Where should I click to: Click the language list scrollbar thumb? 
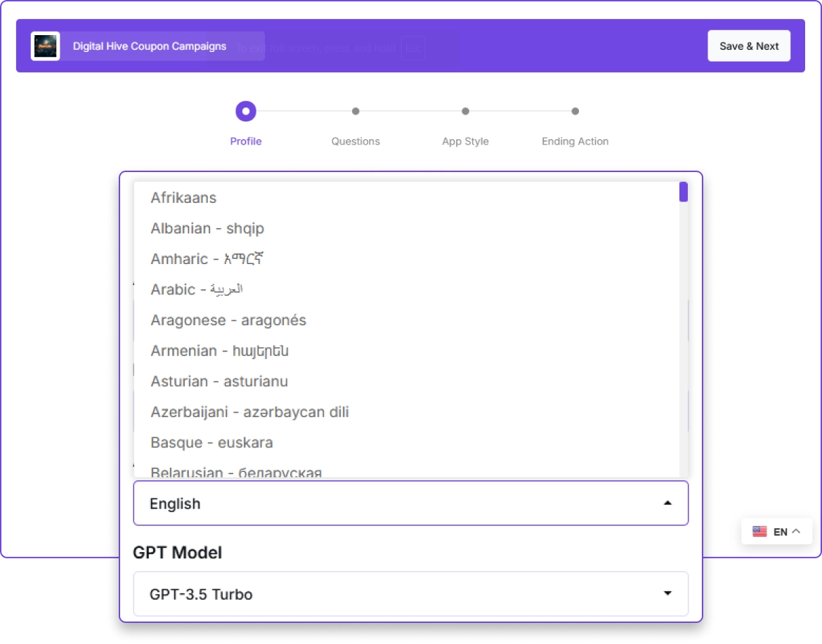(683, 192)
